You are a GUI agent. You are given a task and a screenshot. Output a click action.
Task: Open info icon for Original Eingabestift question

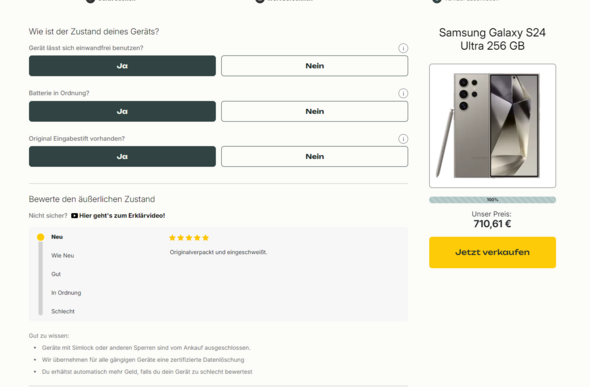(x=403, y=139)
